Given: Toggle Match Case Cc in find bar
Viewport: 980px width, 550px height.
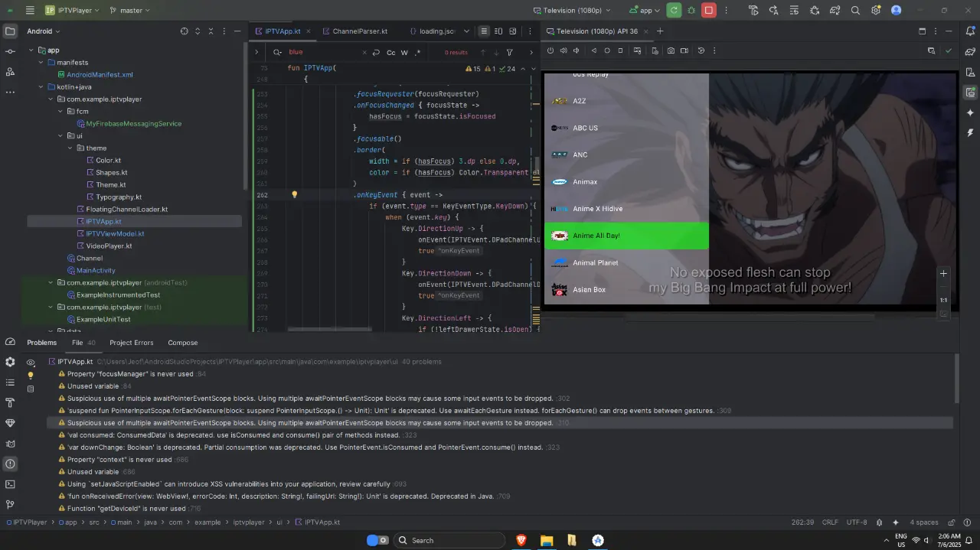Looking at the screenshot, I should coord(390,52).
